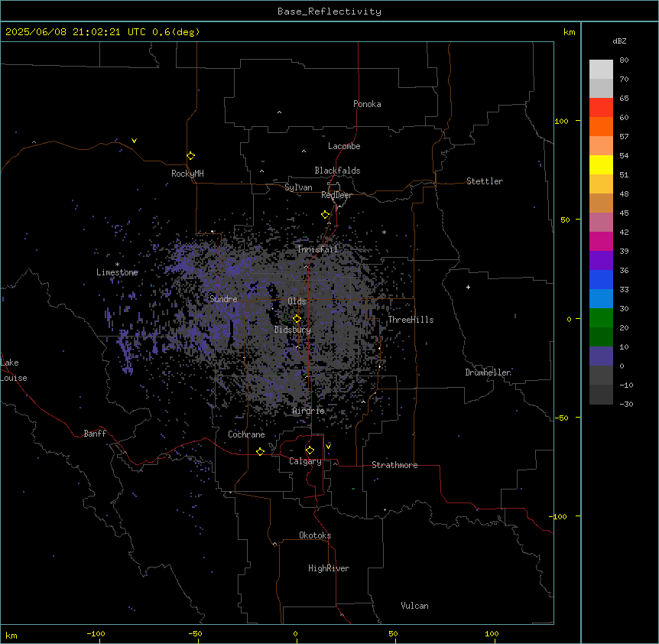Pick the royal blue 33-36 dBZ legend band
The width and height of the screenshot is (659, 644).
[601, 279]
